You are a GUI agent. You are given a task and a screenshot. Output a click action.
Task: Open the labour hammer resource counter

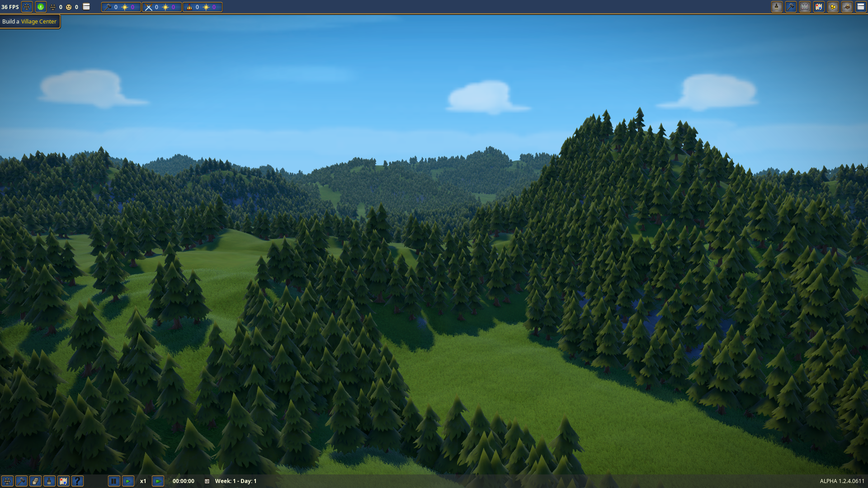point(121,7)
